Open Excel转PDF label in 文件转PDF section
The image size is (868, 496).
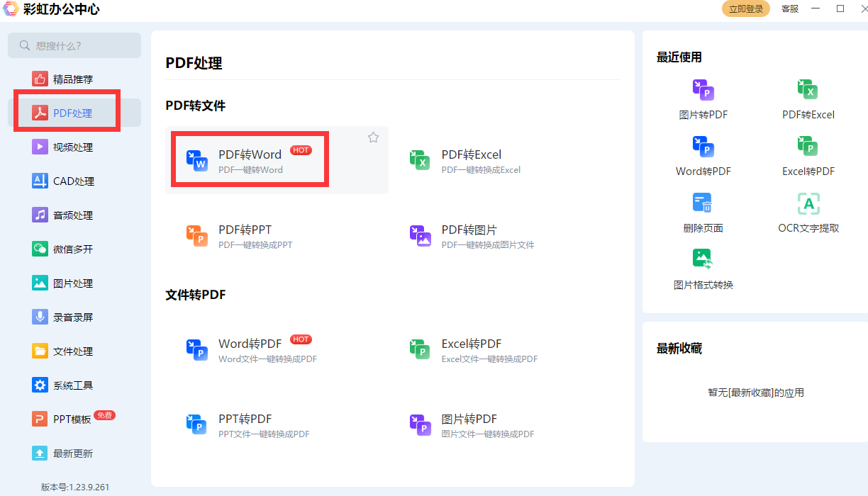[472, 344]
